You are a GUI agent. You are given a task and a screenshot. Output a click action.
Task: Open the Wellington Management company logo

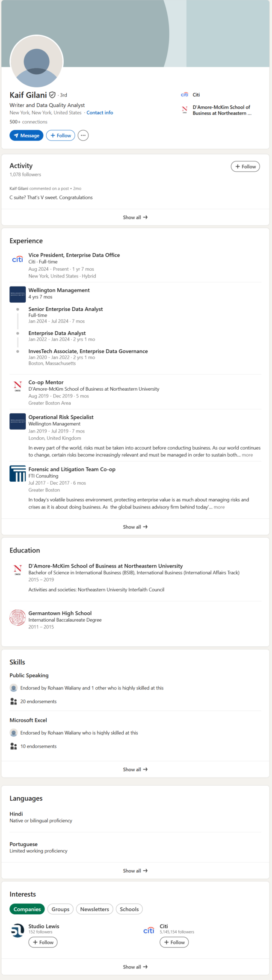tap(18, 294)
